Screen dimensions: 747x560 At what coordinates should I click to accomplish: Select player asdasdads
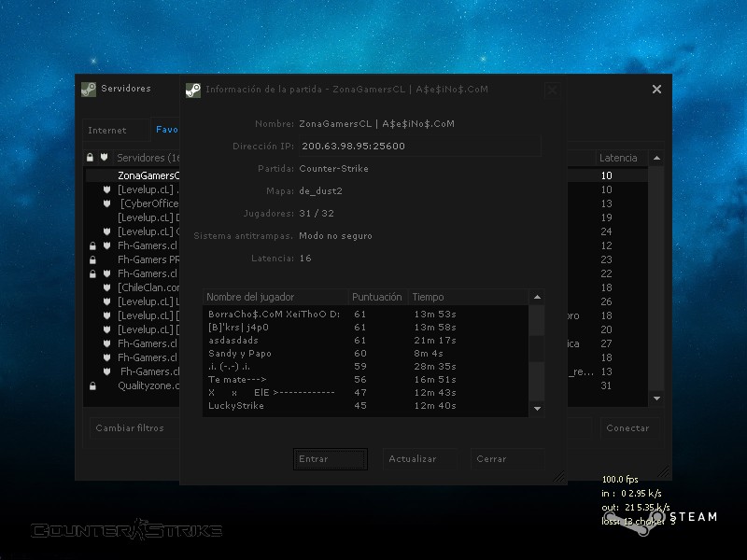pyautogui.click(x=365, y=341)
